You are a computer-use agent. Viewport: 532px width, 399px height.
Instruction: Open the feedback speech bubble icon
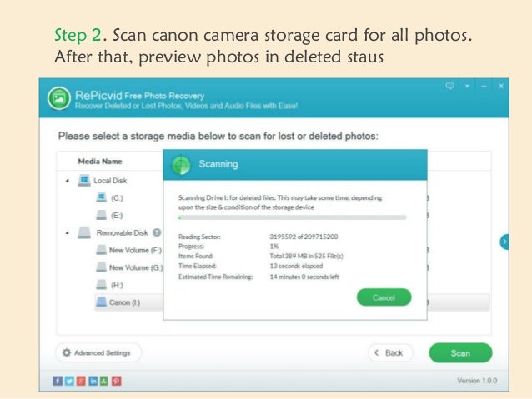449,86
